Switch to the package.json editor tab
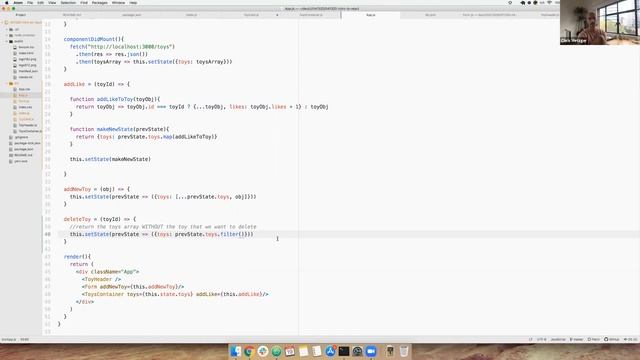640x360 pixels. 131,15
